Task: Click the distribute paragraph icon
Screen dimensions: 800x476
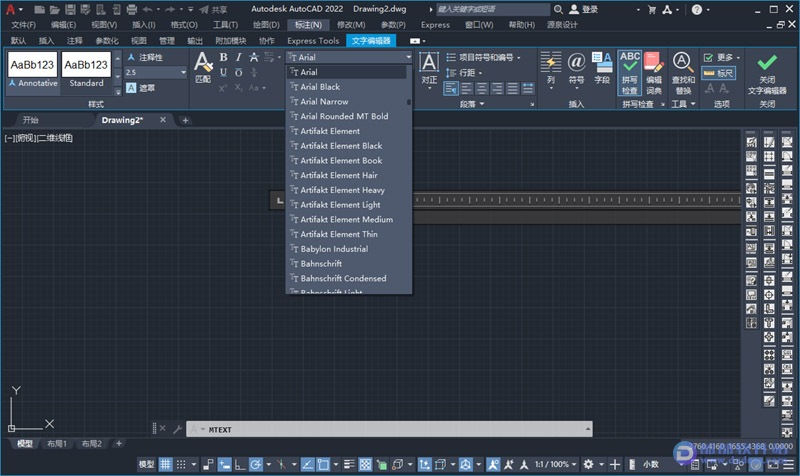Action: coord(528,88)
